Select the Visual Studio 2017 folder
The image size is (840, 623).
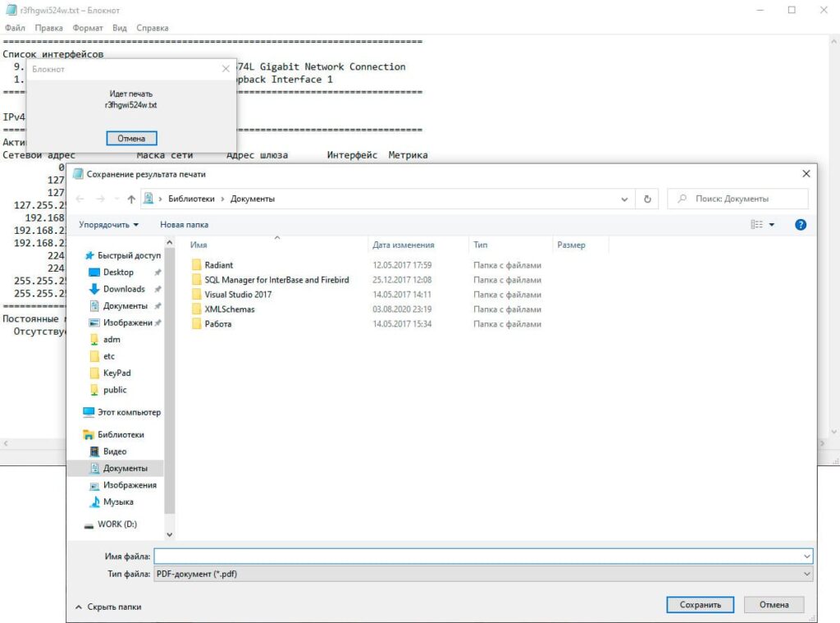238,295
